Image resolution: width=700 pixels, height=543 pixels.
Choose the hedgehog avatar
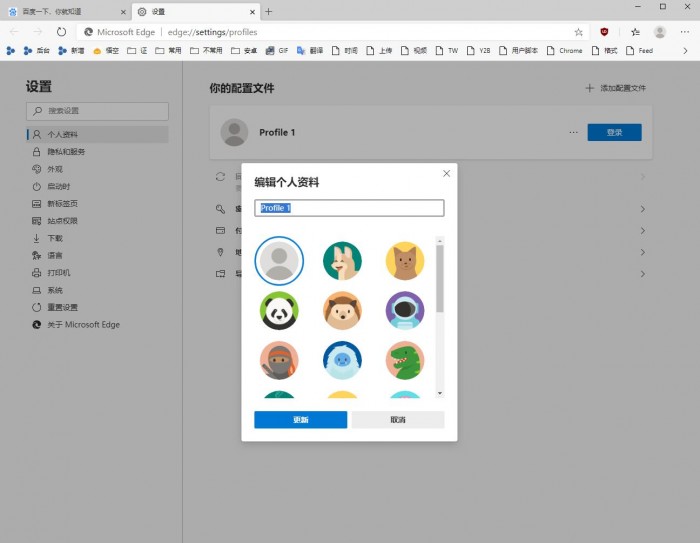click(342, 310)
